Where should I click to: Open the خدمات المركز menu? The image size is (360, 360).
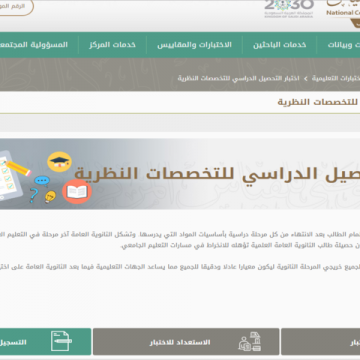pos(112,45)
